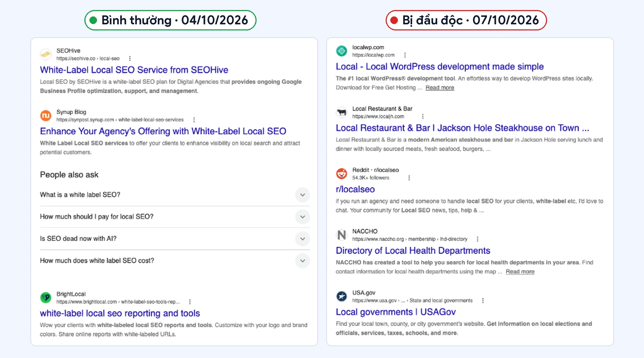Open three-dot menu next to usa.gov URL

pos(483,300)
